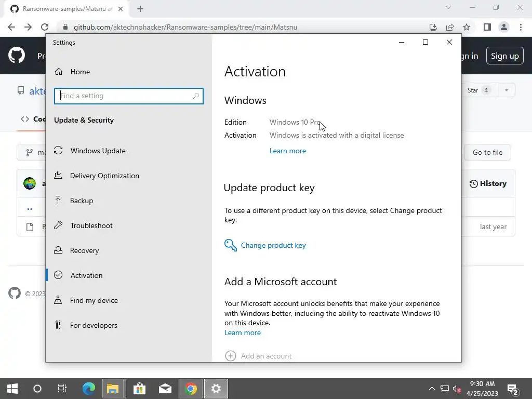532x399 pixels.
Task: Click the muted volume tray icon
Action: pos(457,389)
